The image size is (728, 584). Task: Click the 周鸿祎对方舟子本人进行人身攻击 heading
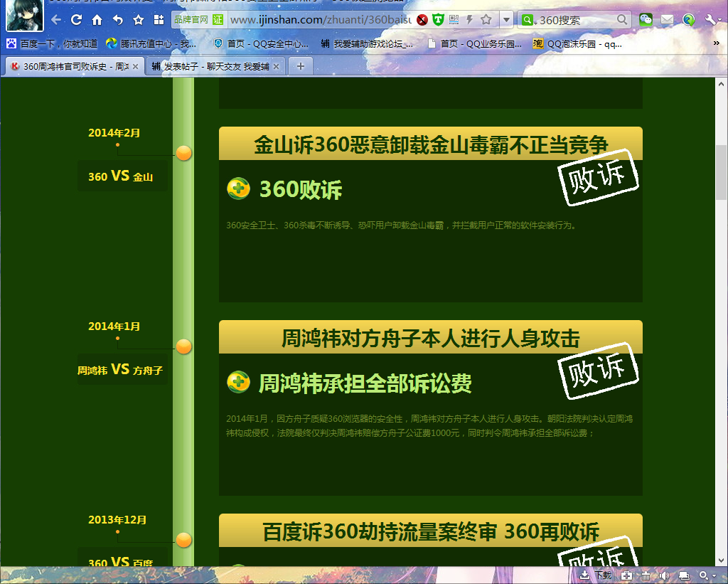[431, 338]
